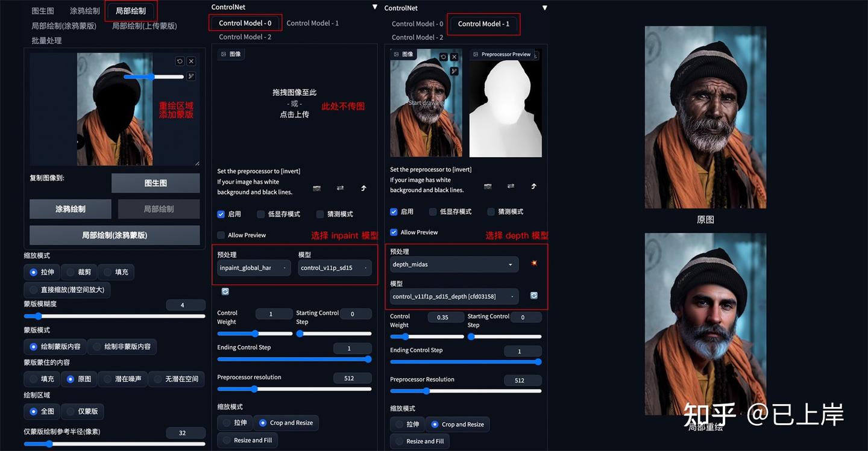This screenshot has width=868, height=451.
Task: Open 局部绘制(上传蒙版) tab
Action: [145, 26]
